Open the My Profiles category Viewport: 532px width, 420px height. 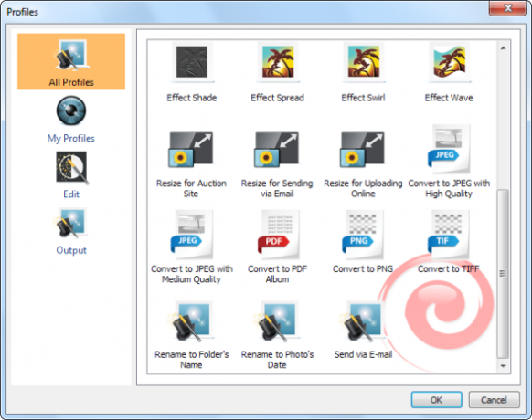(x=71, y=120)
